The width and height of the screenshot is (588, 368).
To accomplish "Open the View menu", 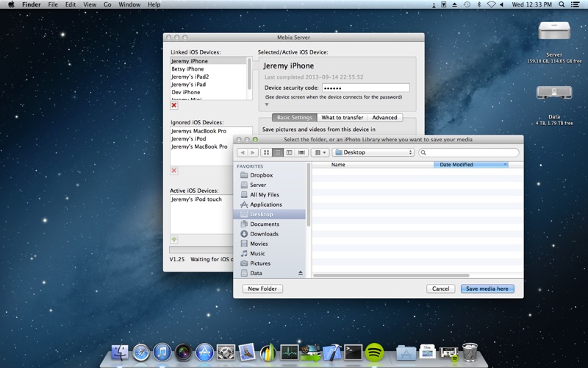I will (90, 4).
